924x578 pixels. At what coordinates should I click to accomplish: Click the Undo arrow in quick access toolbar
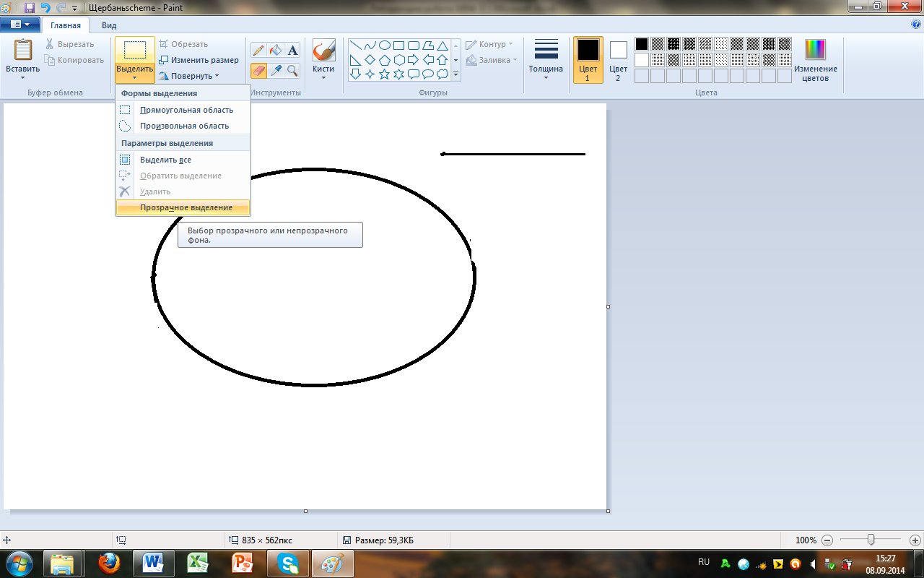click(x=45, y=7)
